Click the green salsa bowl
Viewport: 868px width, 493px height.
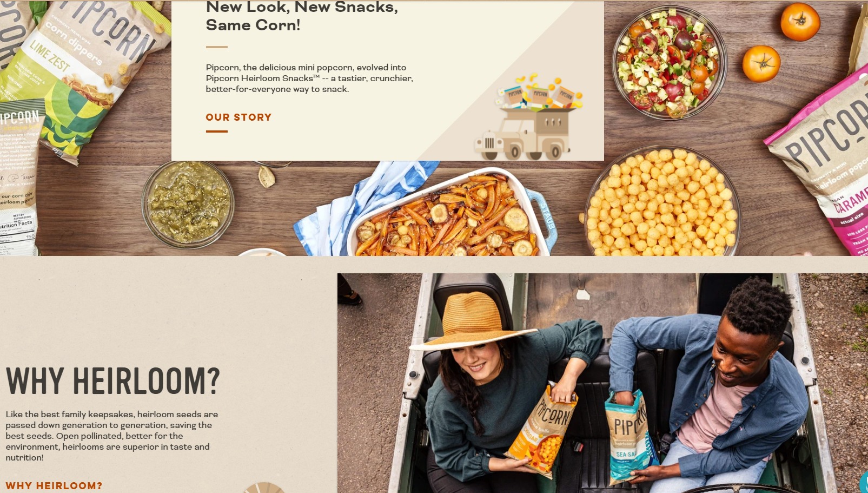(188, 203)
